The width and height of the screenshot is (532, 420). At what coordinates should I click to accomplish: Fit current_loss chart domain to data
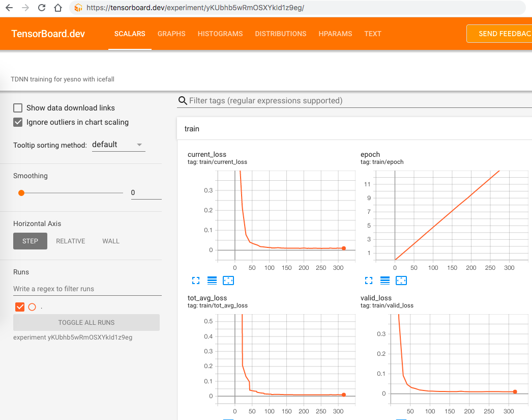tap(228, 281)
